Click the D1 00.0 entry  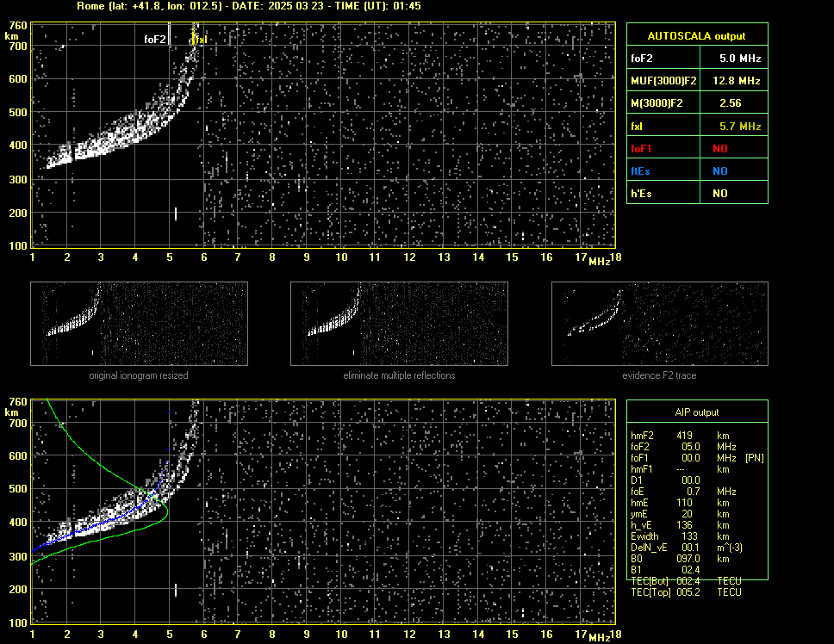tap(665, 480)
